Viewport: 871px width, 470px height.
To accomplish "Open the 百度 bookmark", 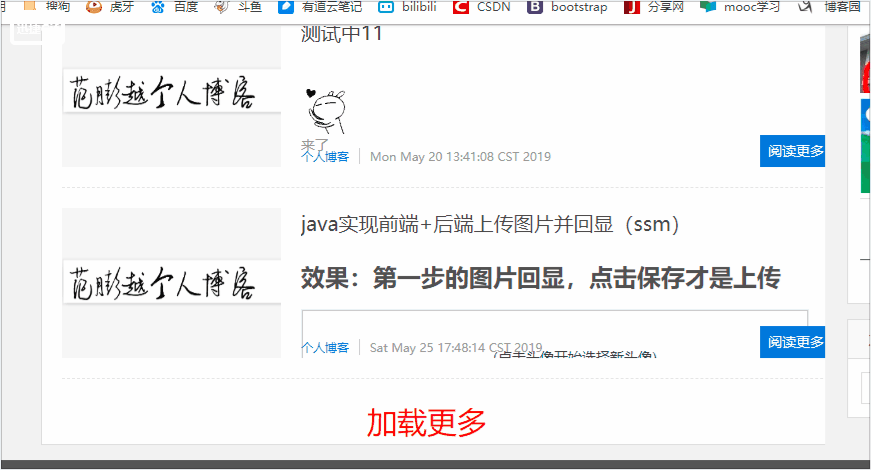I will pos(174,7).
